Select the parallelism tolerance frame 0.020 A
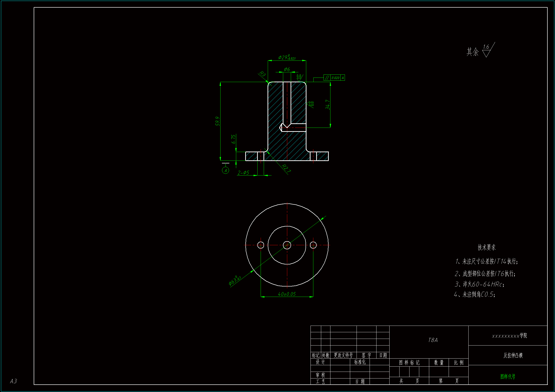This screenshot has height=392, width=555. pyautogui.click(x=334, y=78)
